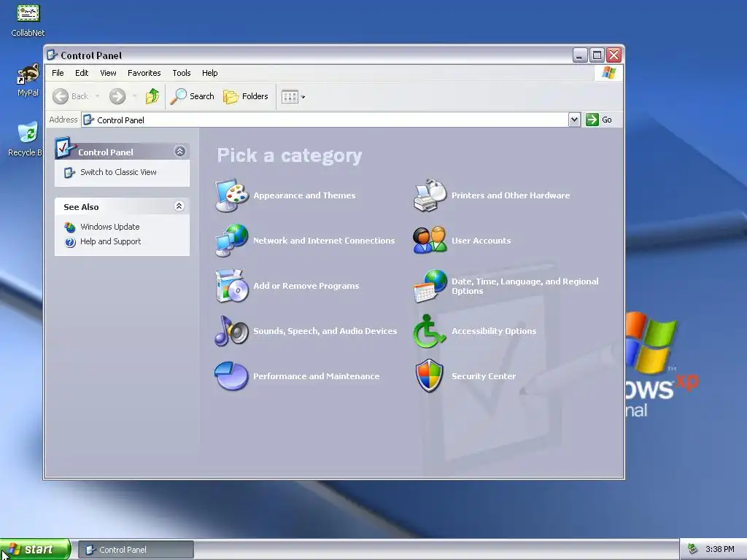Viewport: 747px width, 560px height.
Task: Click the Security Center text link
Action: (x=484, y=376)
